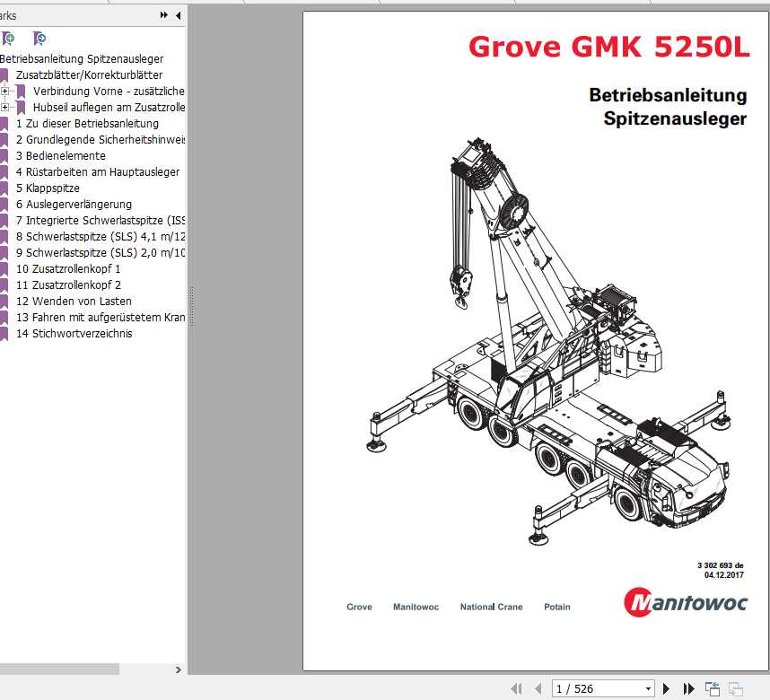Jump to bookmark 14 Stichwortverzeichnis
Viewport: 770px width, 700px height.
(x=74, y=334)
